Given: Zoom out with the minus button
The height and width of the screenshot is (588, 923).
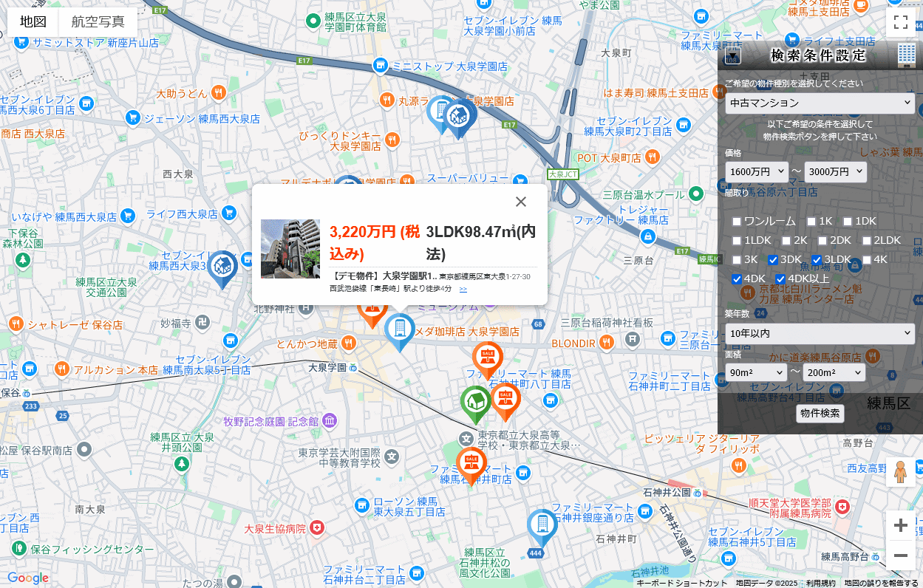Looking at the screenshot, I should 900,555.
